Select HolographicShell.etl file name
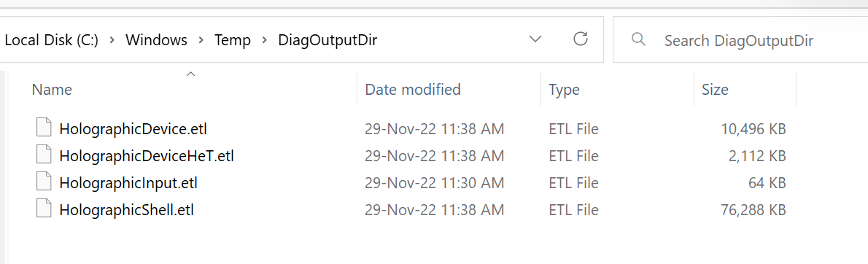This screenshot has width=868, height=264. pyautogui.click(x=126, y=210)
